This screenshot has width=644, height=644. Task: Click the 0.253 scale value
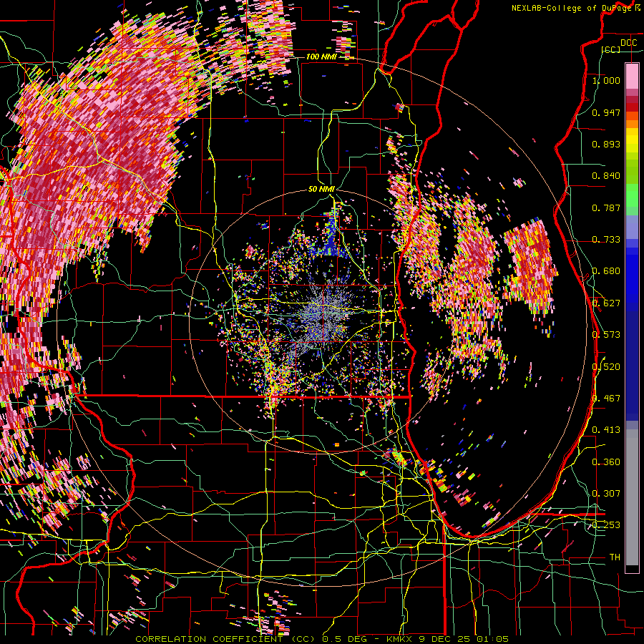(x=606, y=525)
